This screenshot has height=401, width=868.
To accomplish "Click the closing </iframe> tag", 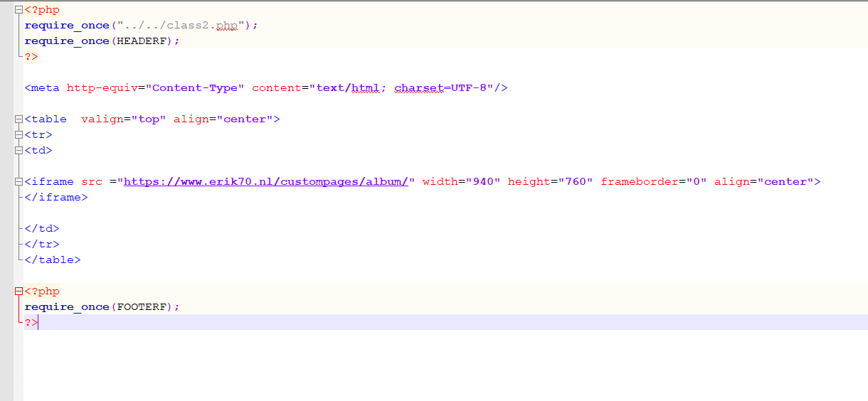I will tap(56, 197).
